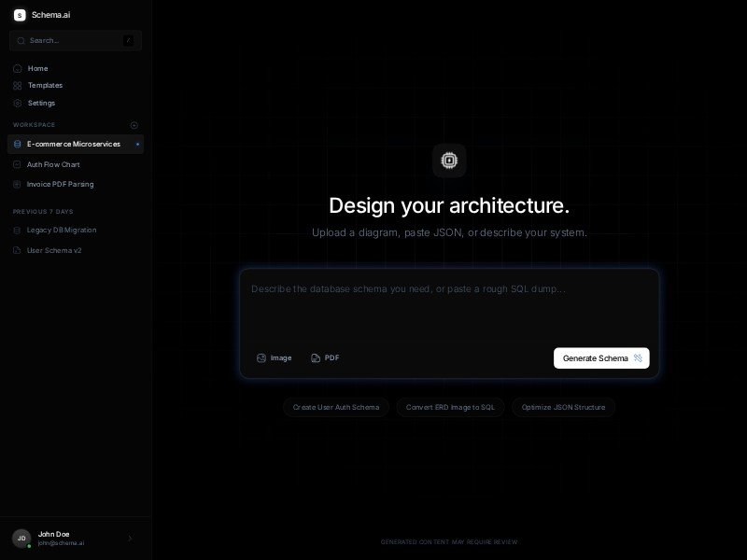The image size is (747, 560).
Task: Click the Templates grid icon
Action: tap(19, 85)
